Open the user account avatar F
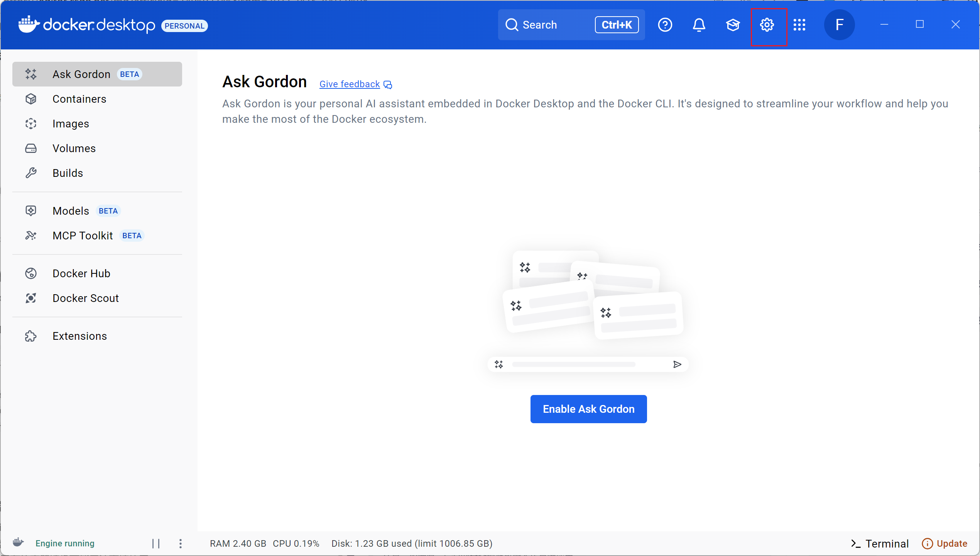The width and height of the screenshot is (980, 556). click(839, 25)
